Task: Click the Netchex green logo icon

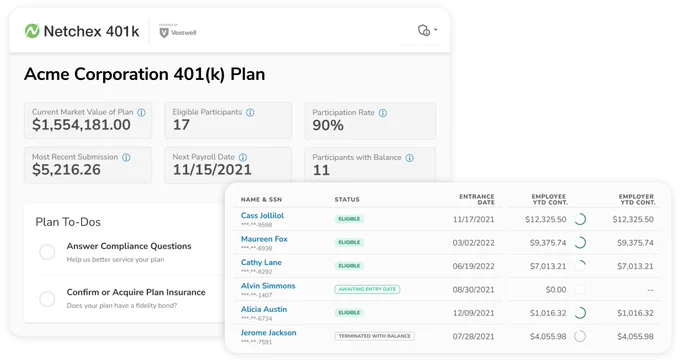Action: 32,31
